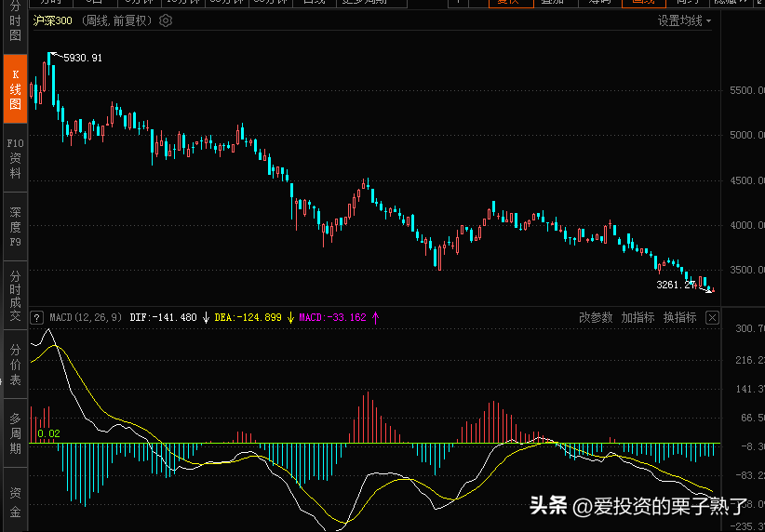This screenshot has width=765, height=532.
Task: Click 改参数 to edit MACD parameters
Action: pyautogui.click(x=596, y=317)
